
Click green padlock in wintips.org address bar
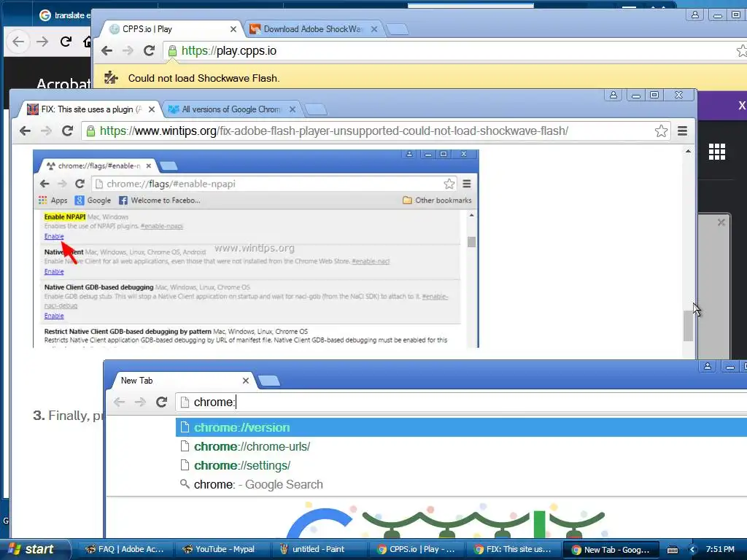pos(90,131)
